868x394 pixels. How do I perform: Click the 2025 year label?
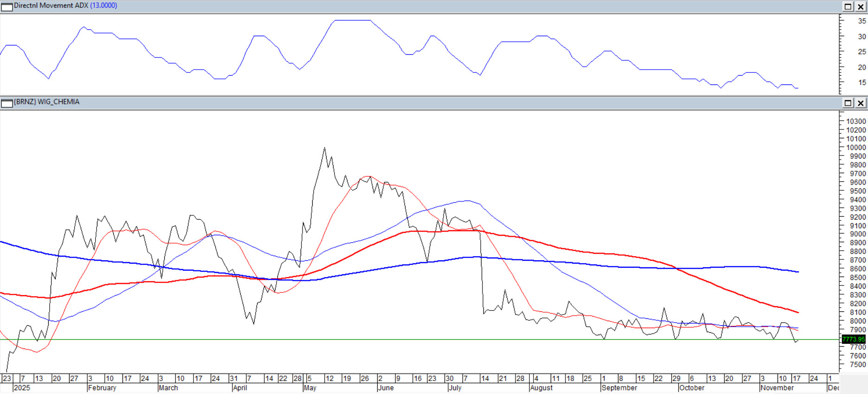(22, 388)
